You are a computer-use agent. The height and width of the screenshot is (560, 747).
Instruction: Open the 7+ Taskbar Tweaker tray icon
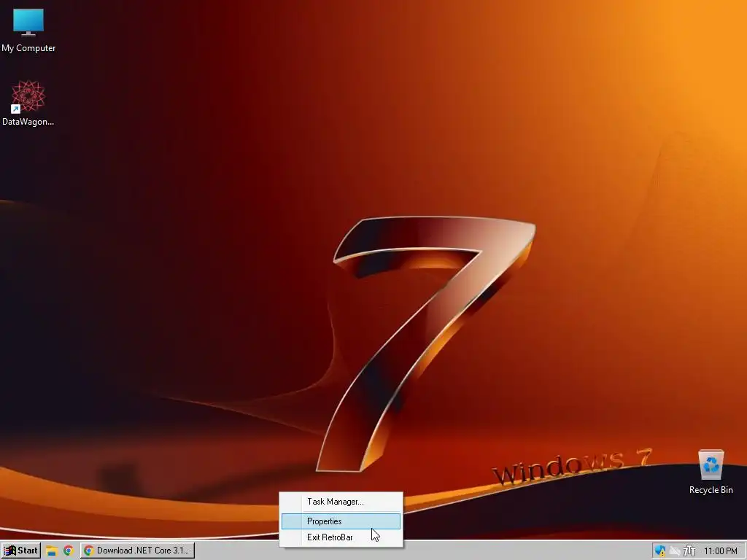(x=689, y=551)
